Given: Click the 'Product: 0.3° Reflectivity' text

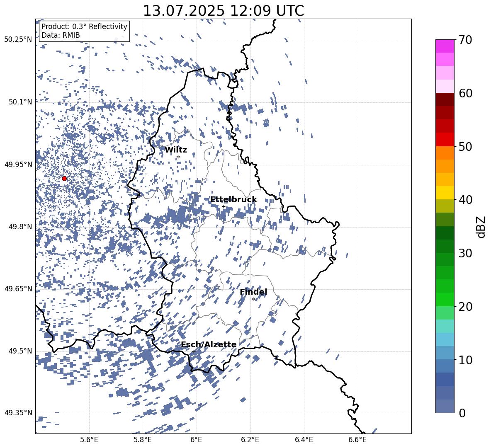Looking at the screenshot, I should [x=85, y=27].
